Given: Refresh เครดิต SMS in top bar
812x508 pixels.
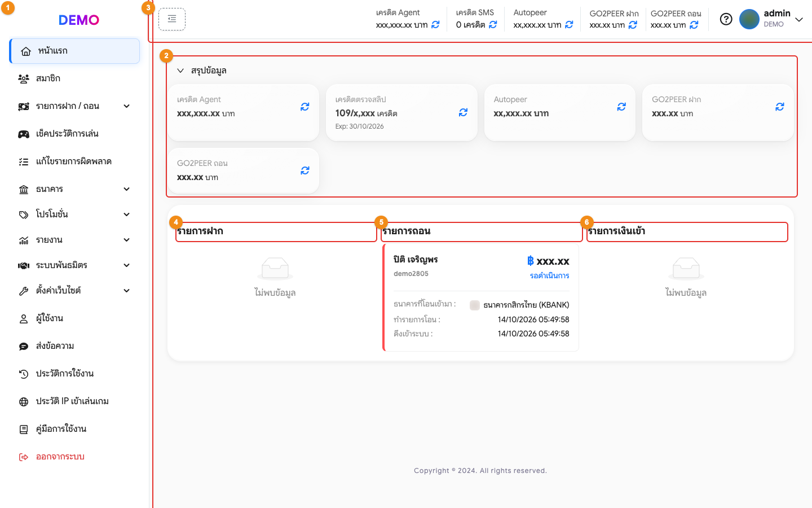Looking at the screenshot, I should click(493, 25).
